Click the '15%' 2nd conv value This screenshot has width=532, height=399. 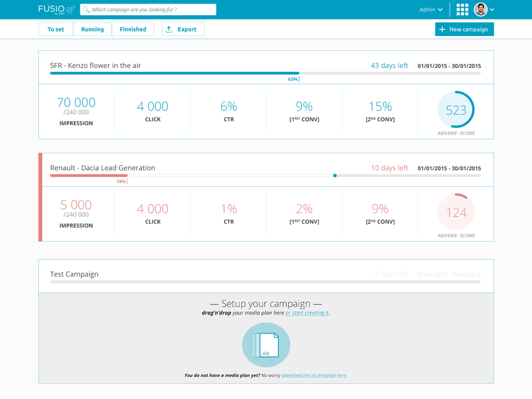pos(380,106)
